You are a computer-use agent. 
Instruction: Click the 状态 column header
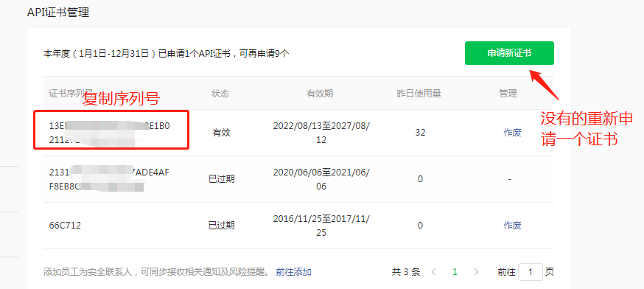click(220, 94)
